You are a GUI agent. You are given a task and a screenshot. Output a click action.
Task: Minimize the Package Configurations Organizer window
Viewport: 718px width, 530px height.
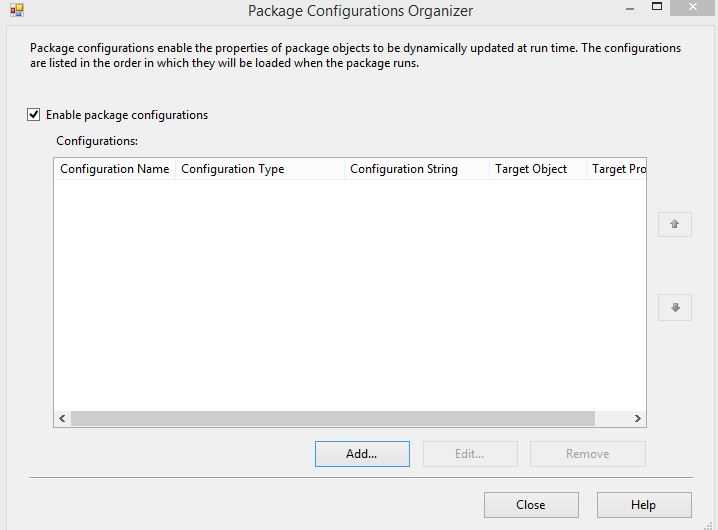[x=630, y=8]
